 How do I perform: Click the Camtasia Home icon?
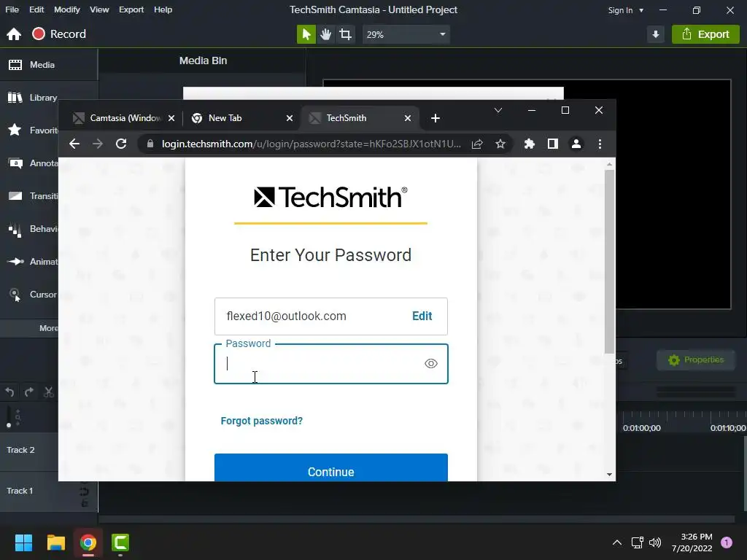point(14,34)
